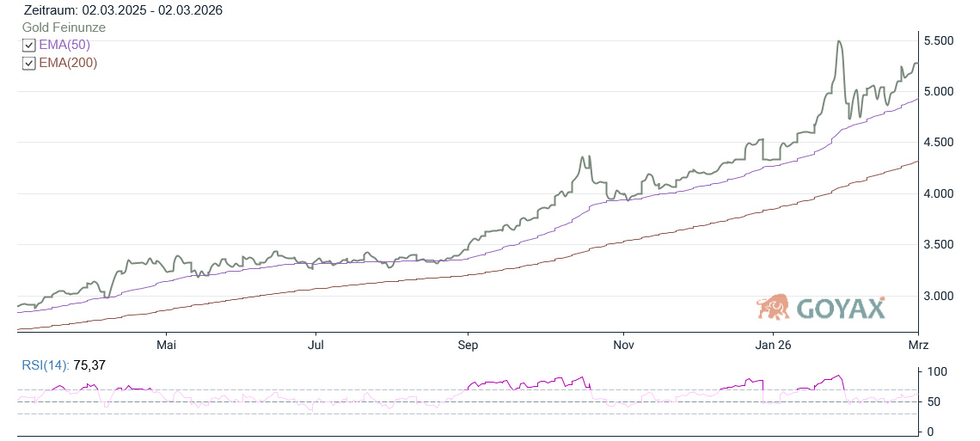The image size is (980, 441).
Task: Click the Mrz label on time axis
Action: coord(918,345)
